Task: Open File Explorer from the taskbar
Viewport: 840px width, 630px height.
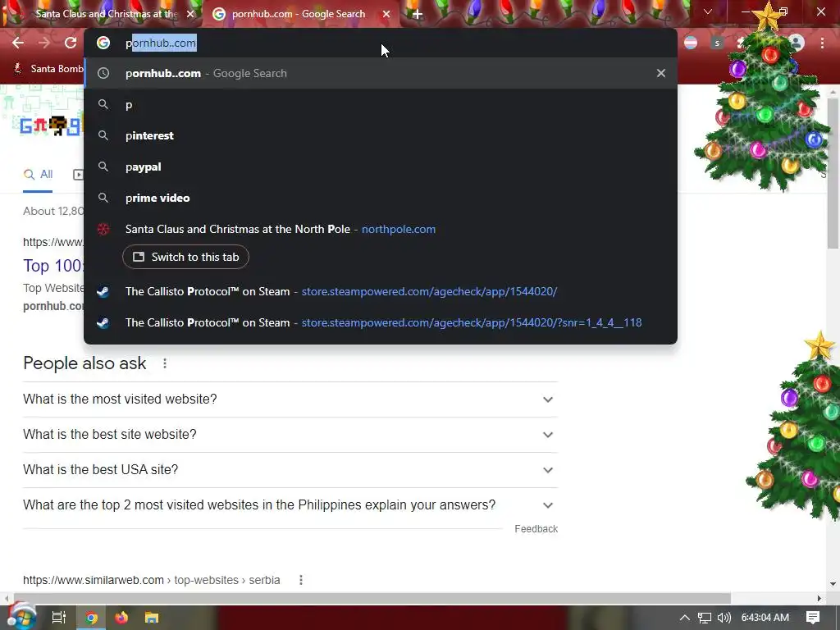Action: (152, 618)
